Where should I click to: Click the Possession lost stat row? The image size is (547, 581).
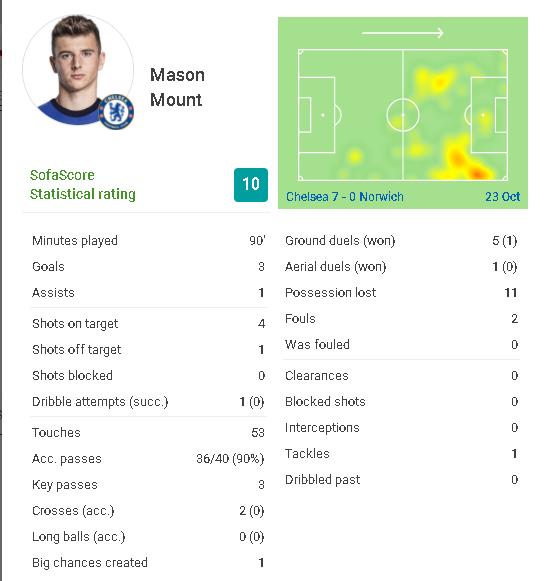click(401, 293)
